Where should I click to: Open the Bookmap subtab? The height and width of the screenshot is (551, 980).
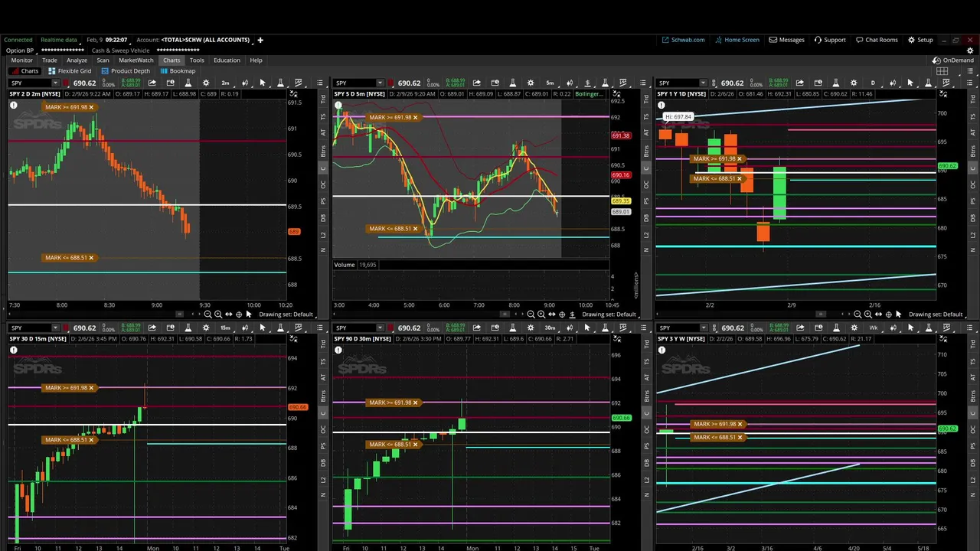point(178,71)
